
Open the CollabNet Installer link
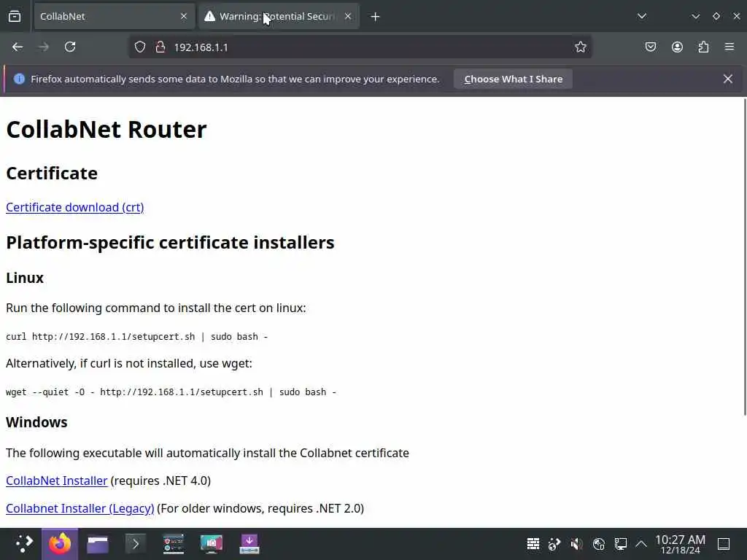(x=57, y=481)
